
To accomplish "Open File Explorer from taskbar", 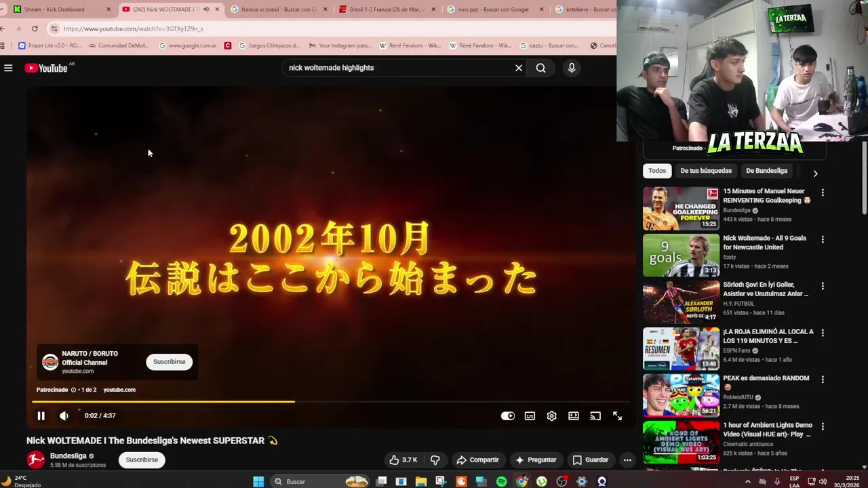I will coord(421,481).
